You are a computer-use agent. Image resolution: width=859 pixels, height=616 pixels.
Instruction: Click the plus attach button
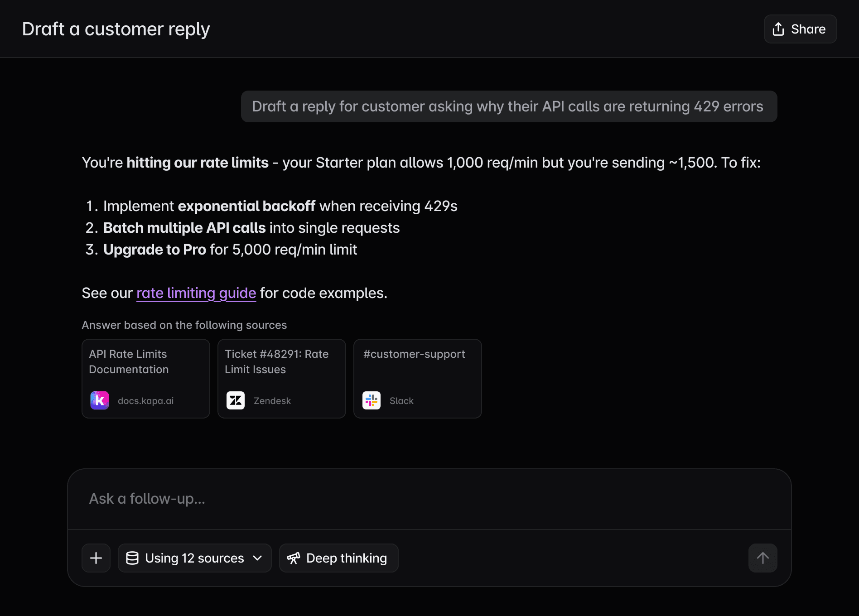pos(96,558)
